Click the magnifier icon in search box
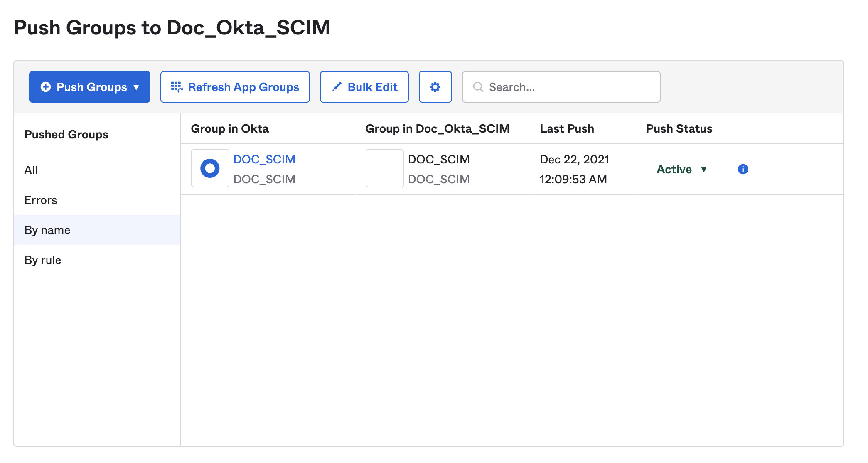Screen dimensions: 868x463 point(478,87)
